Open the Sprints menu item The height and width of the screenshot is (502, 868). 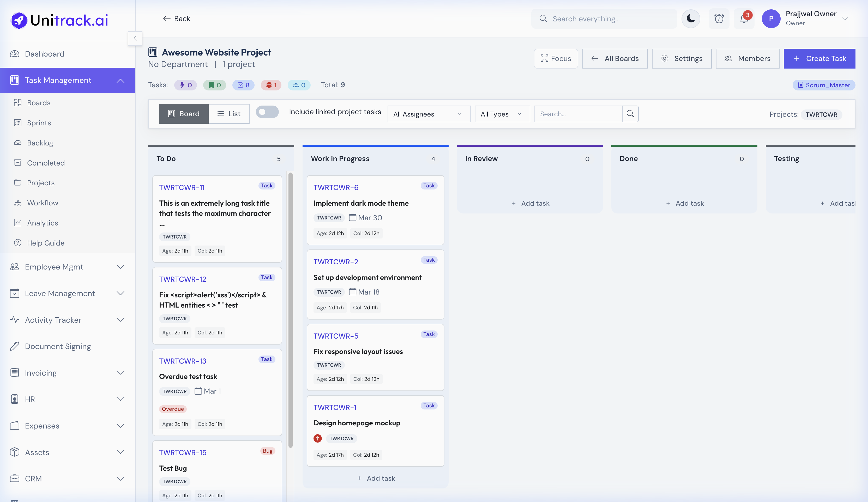(39, 123)
